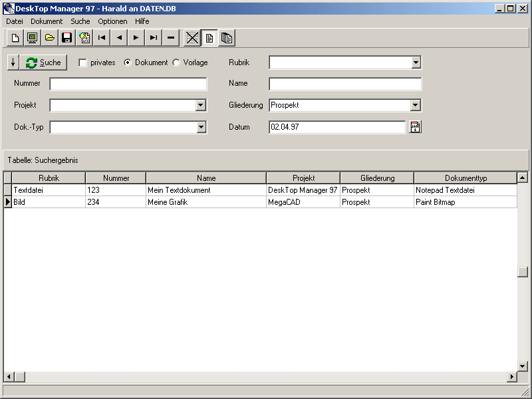Click the computer monitor toolbar icon
Screen dimensions: 532x399
tap(32, 38)
